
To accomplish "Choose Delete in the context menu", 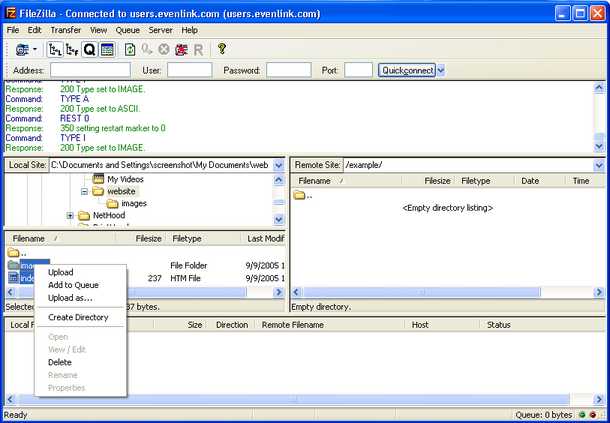I will point(81,362).
